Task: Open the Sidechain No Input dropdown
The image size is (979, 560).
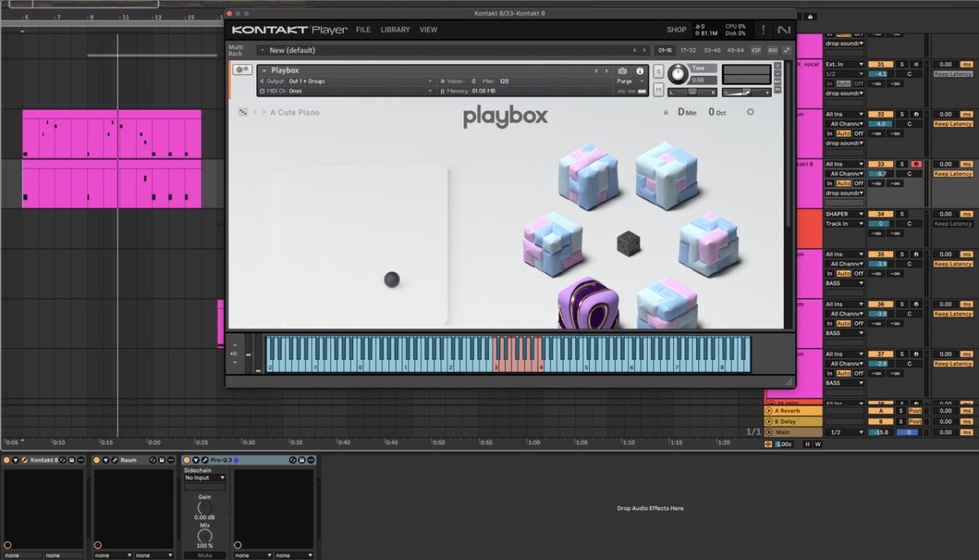Action: pyautogui.click(x=203, y=478)
